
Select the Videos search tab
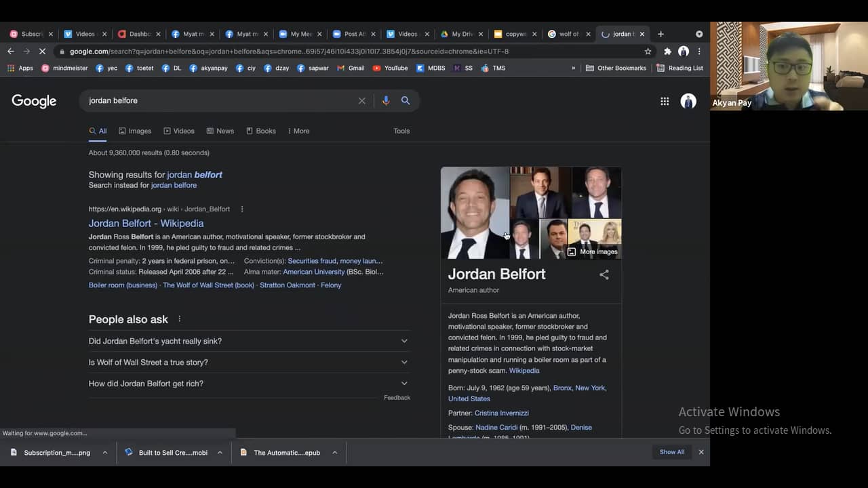coord(179,131)
